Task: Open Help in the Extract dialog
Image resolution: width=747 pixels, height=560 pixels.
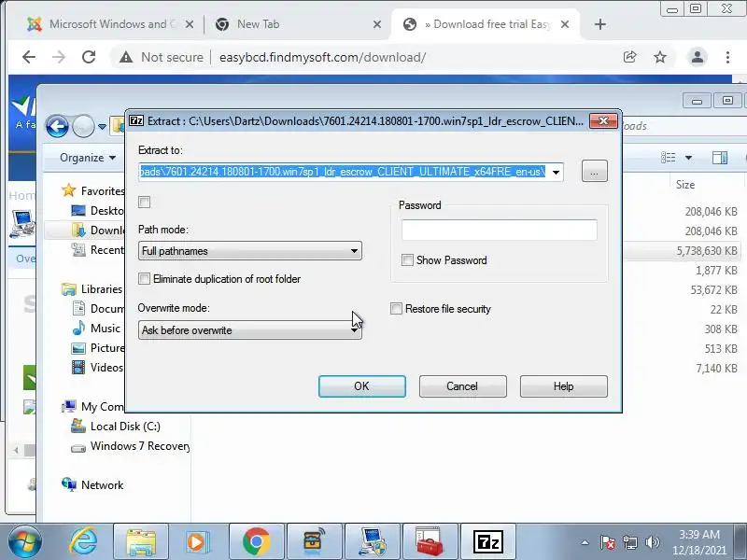Action: tap(564, 386)
